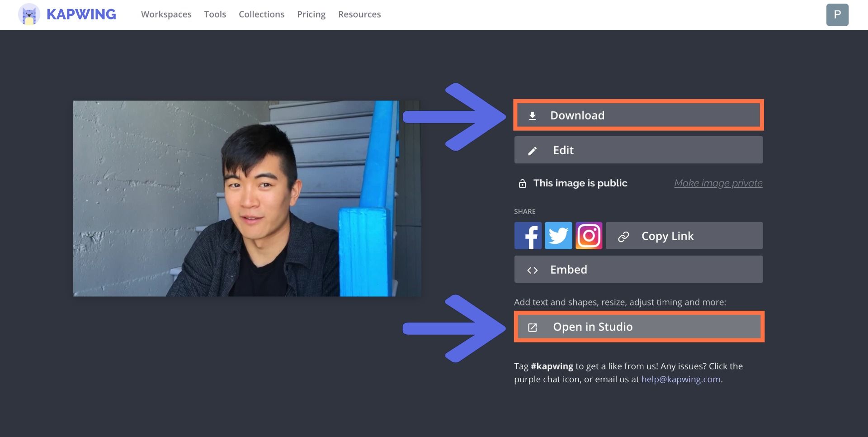Click the chain link icon
The image size is (868, 437).
623,237
